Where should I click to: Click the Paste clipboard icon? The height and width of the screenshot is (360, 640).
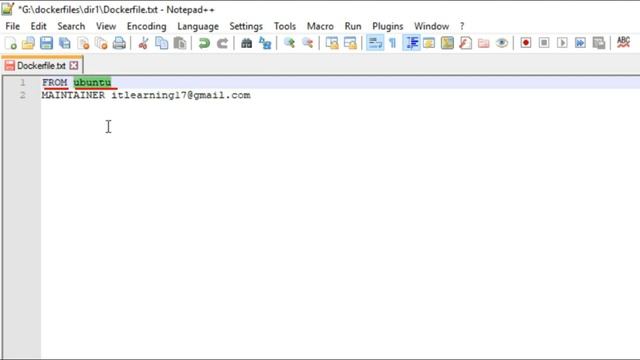(180, 43)
